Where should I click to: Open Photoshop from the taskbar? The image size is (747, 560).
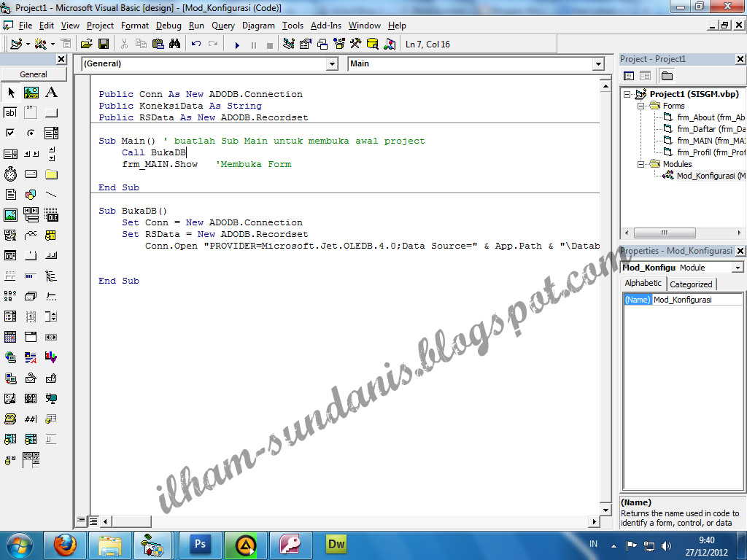point(200,545)
